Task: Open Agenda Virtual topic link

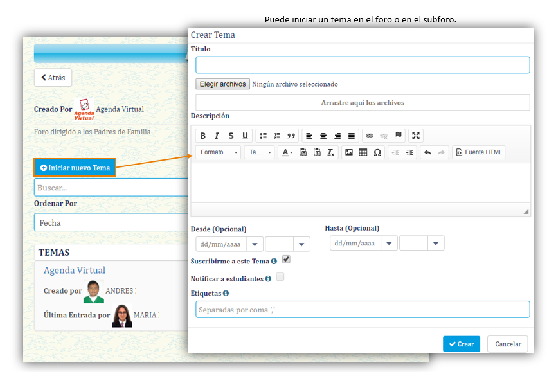Action: [x=75, y=271]
